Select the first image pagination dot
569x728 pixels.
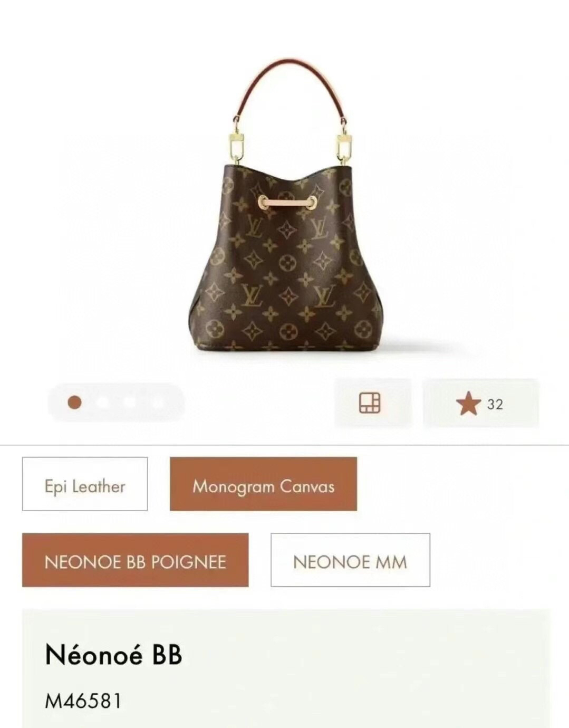tap(75, 403)
